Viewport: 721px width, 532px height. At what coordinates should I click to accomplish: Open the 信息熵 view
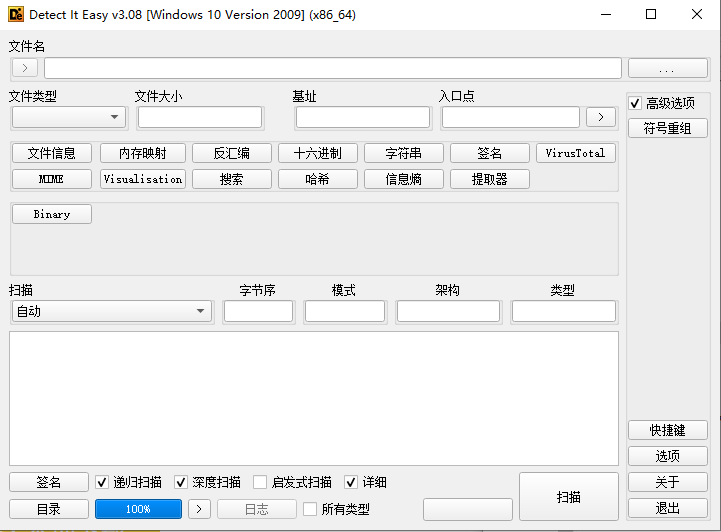pyautogui.click(x=403, y=179)
